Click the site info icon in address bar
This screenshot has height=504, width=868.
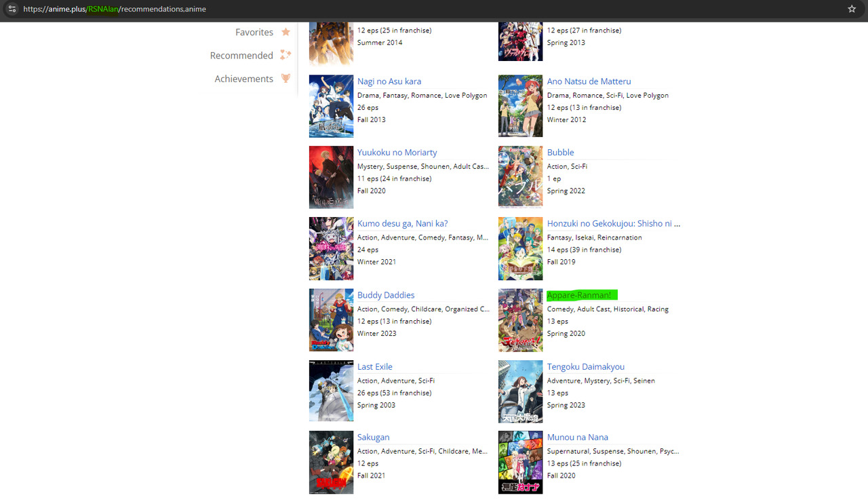(x=12, y=9)
